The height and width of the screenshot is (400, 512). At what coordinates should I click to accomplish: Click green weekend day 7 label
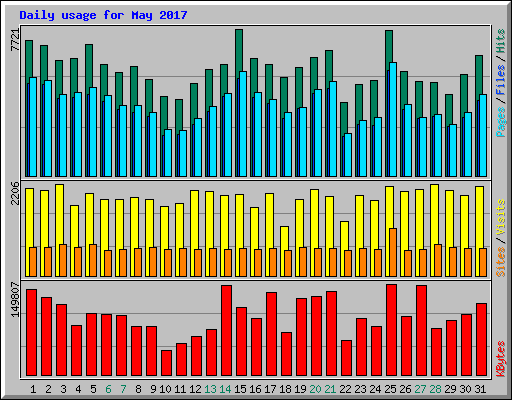coord(123,389)
